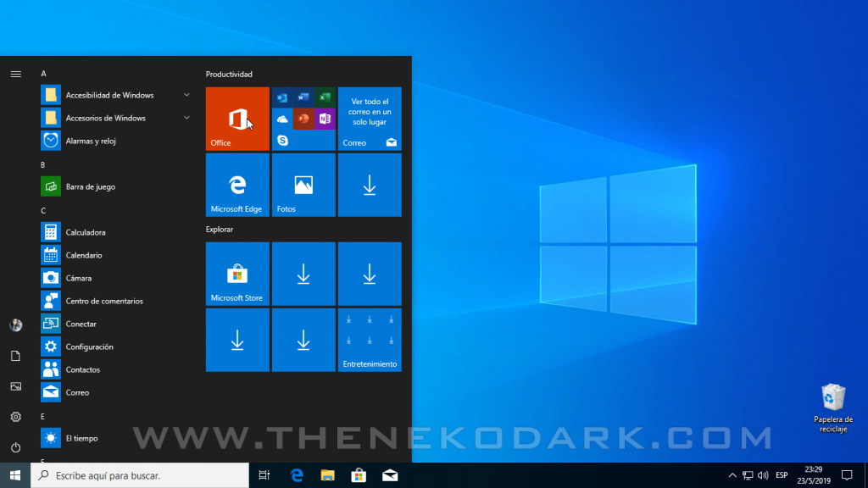Jump to letter B index

point(43,165)
